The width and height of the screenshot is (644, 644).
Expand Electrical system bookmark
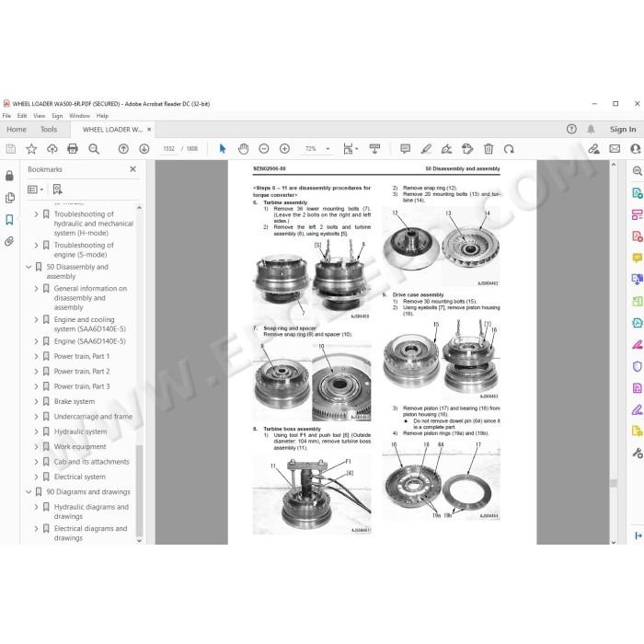coord(36,477)
